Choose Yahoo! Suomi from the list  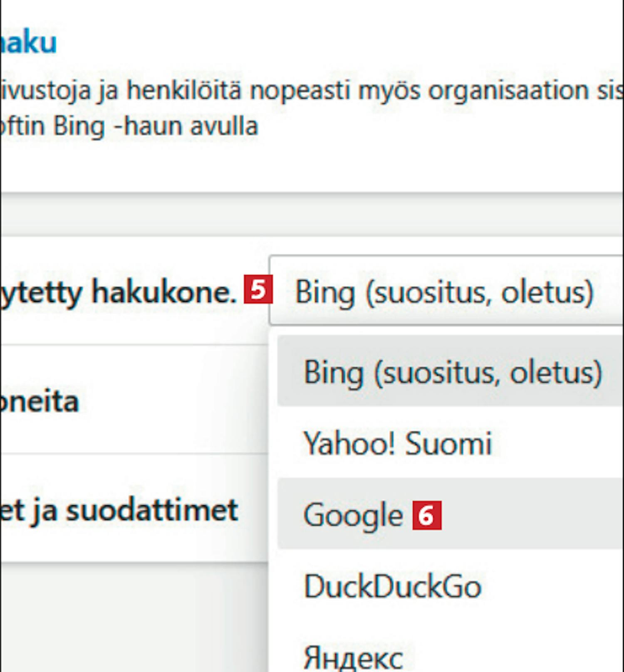tap(398, 443)
